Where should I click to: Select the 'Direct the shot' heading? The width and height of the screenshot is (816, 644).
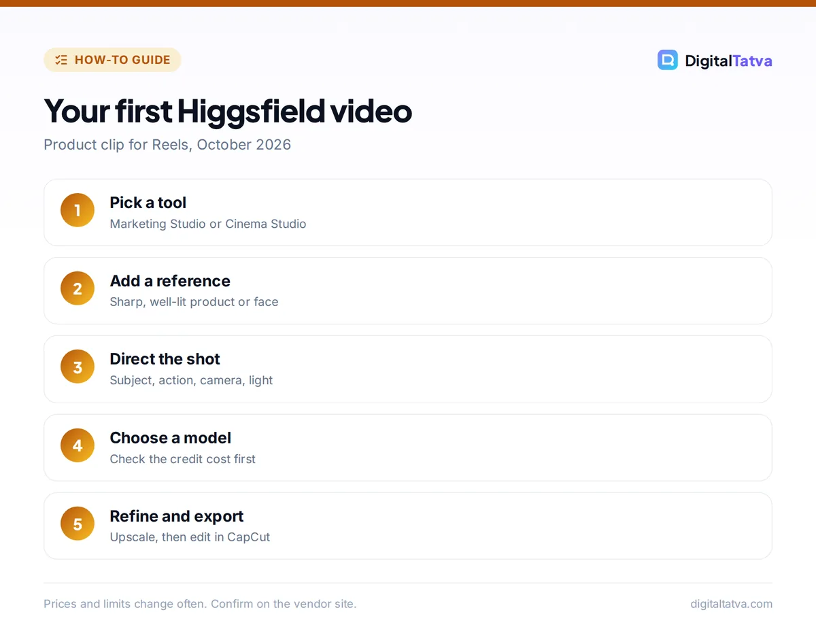[x=165, y=359]
